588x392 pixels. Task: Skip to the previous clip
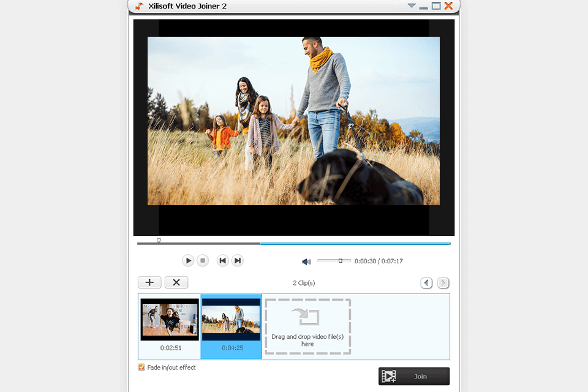[222, 260]
